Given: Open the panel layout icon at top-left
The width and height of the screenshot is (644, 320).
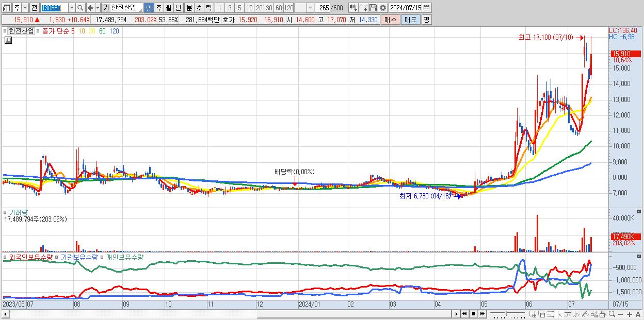Looking at the screenshot, I should click(x=6, y=8).
